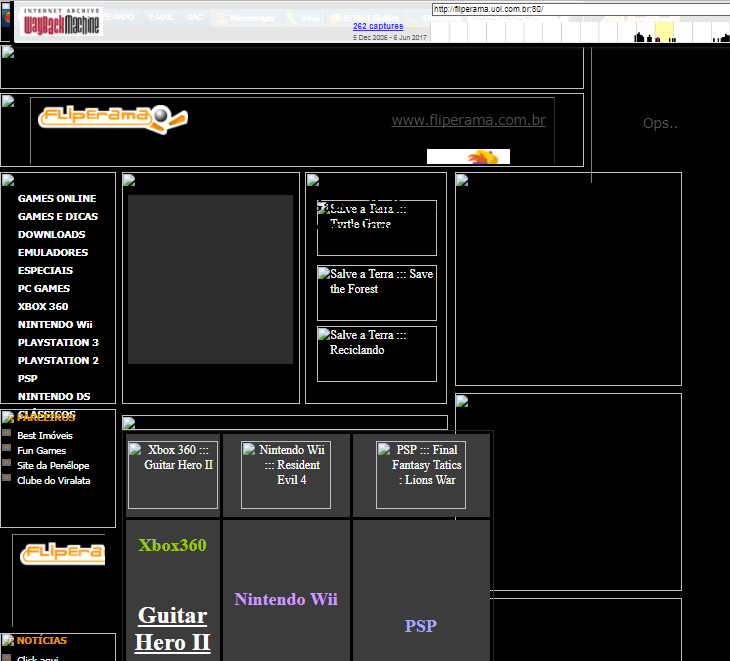730x661 pixels.
Task: Open the Nintendo Wii Resident Evil 4 thumbnail
Action: coord(286,475)
